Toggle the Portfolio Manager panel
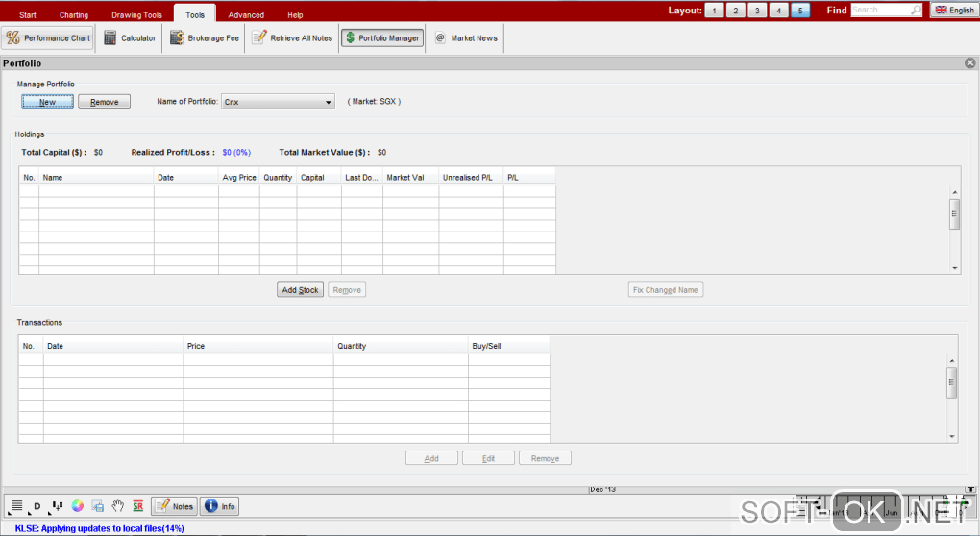 [381, 38]
